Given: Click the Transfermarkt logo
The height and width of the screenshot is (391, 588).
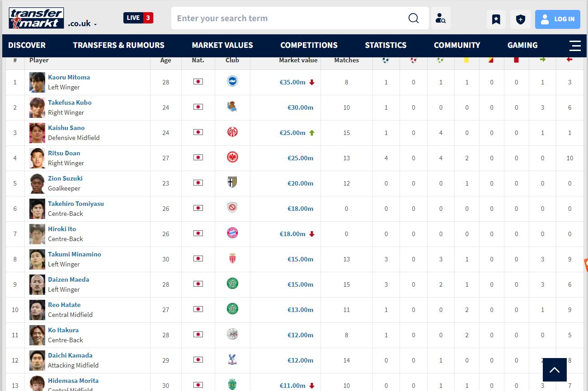Looking at the screenshot, I should (36, 18).
